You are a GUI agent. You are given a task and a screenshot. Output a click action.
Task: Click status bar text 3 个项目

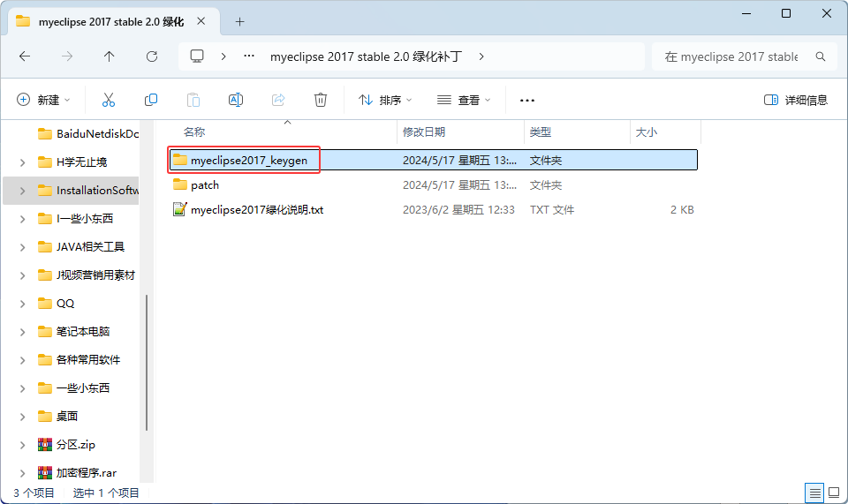pyautogui.click(x=34, y=493)
